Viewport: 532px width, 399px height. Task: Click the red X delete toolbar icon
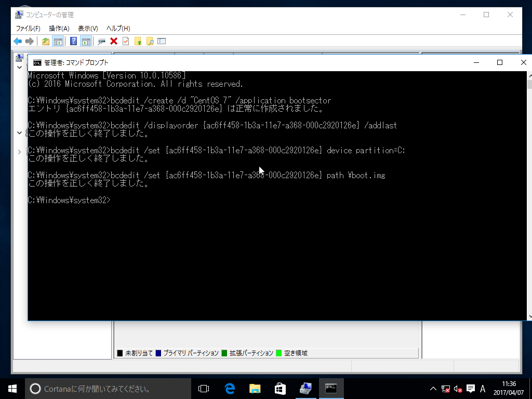pyautogui.click(x=114, y=42)
